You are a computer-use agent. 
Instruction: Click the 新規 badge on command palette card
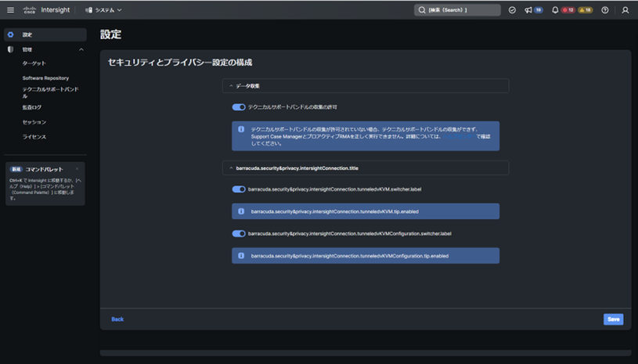[x=16, y=169]
